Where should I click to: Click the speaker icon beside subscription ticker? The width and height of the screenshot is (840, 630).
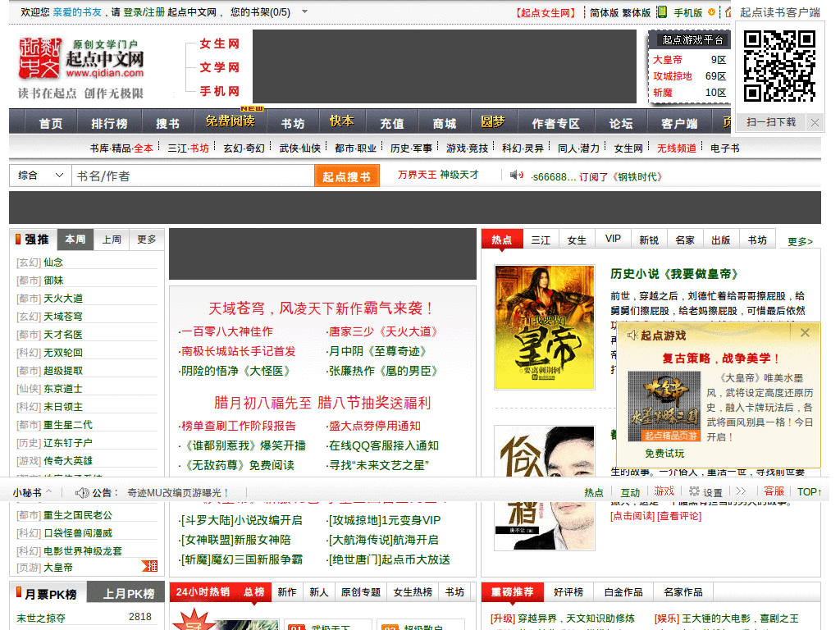click(x=517, y=176)
